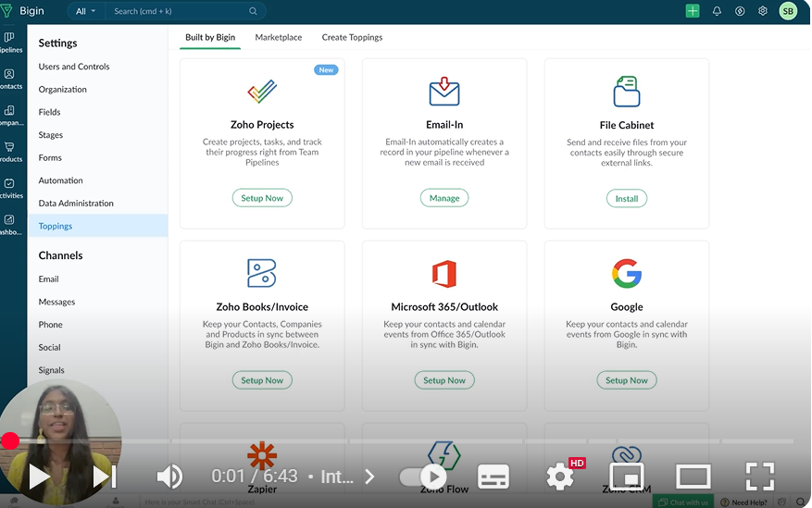Open Data Administration settings

tap(76, 203)
